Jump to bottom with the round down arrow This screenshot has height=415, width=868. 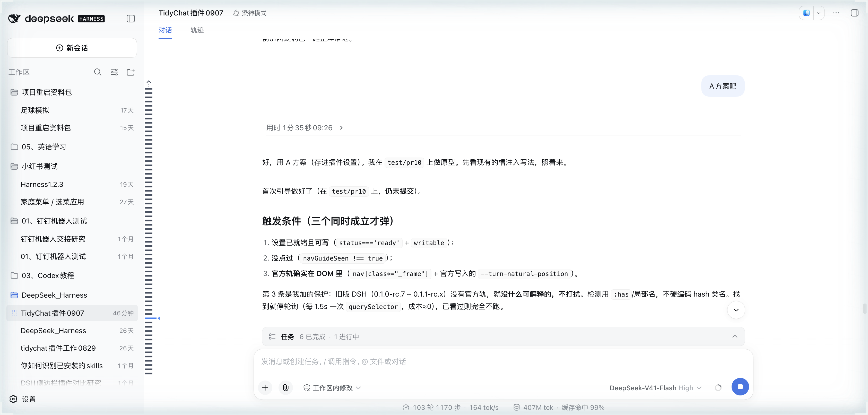tap(736, 310)
